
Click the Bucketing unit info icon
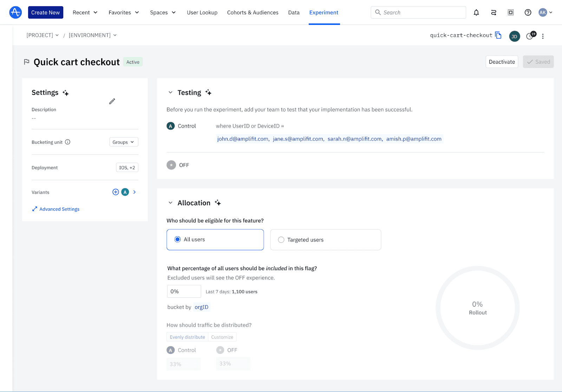(68, 142)
